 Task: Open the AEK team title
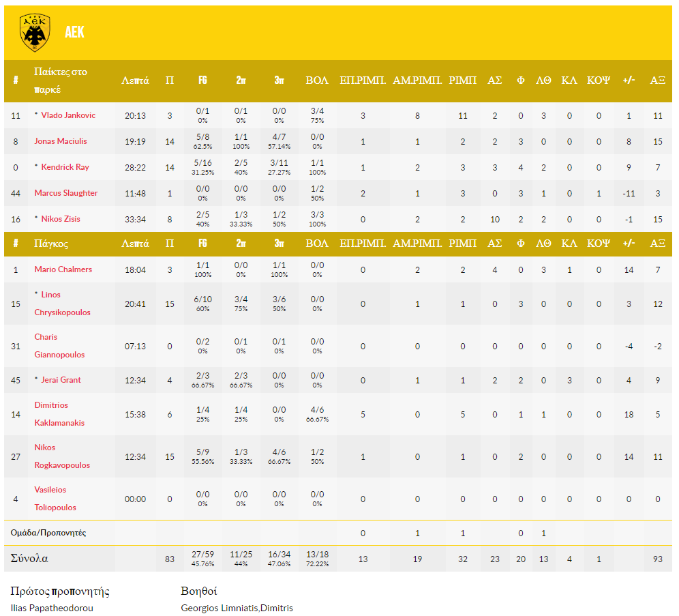tap(74, 32)
